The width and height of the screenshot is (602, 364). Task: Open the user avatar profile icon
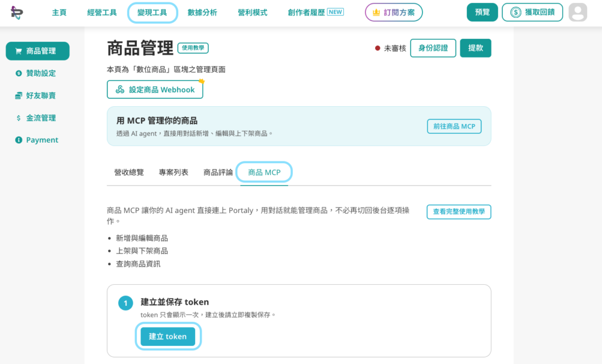577,12
